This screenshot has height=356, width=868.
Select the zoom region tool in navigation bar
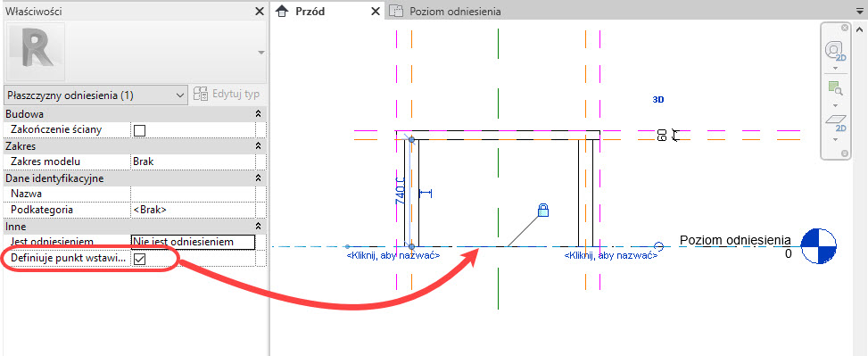pyautogui.click(x=835, y=88)
